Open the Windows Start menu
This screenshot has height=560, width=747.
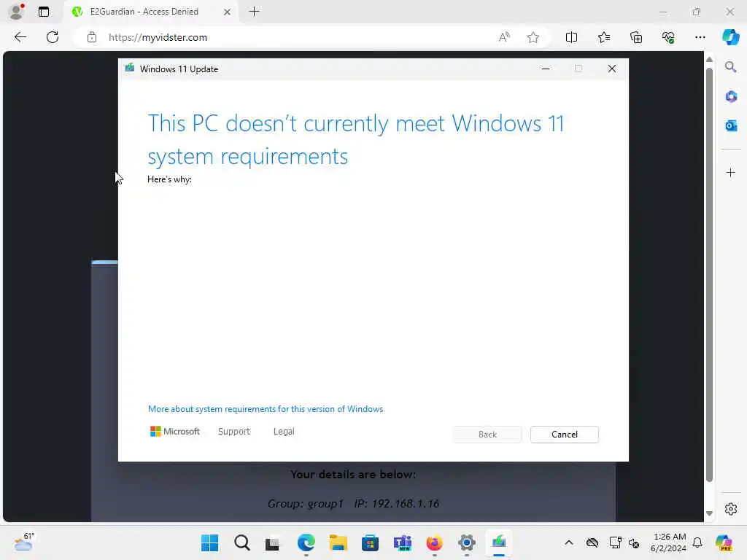[209, 542]
